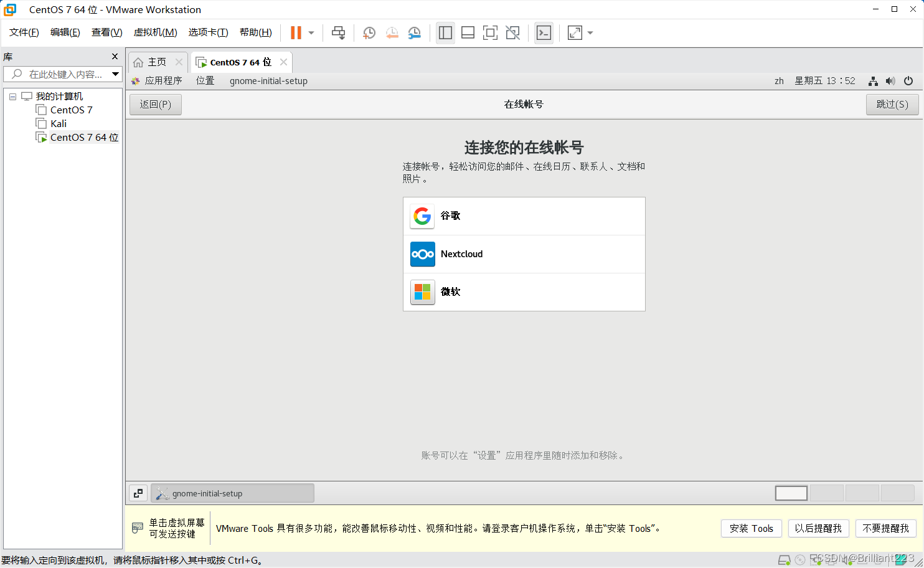Take a snapshot of this VM

pyautogui.click(x=369, y=32)
